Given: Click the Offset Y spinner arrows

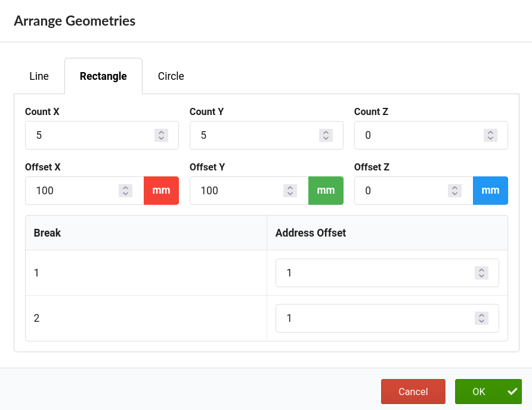Looking at the screenshot, I should click(290, 191).
